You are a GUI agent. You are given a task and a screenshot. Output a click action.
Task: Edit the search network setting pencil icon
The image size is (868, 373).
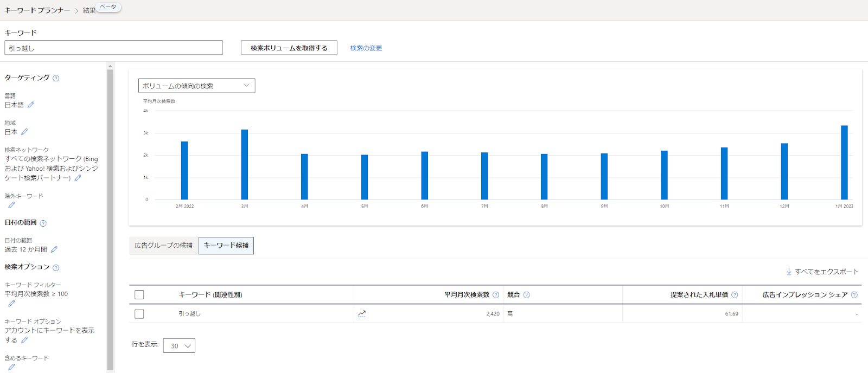78,178
